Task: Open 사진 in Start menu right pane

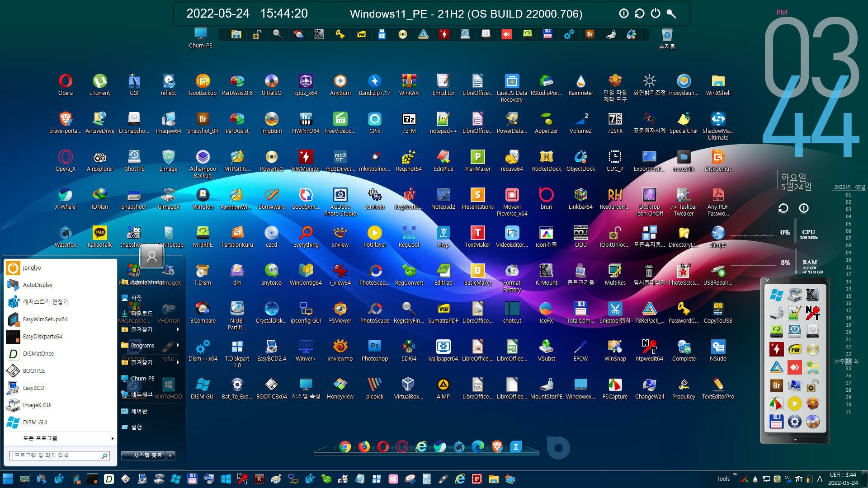Action: tap(151, 298)
